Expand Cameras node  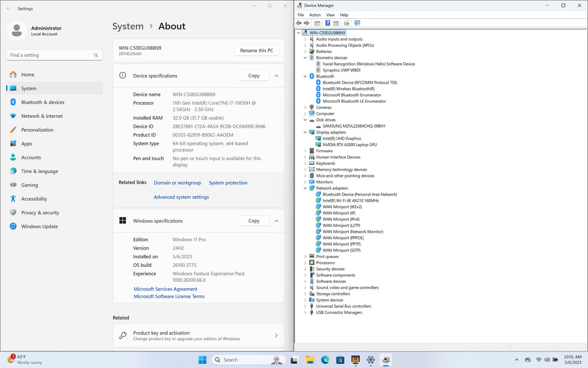[305, 107]
